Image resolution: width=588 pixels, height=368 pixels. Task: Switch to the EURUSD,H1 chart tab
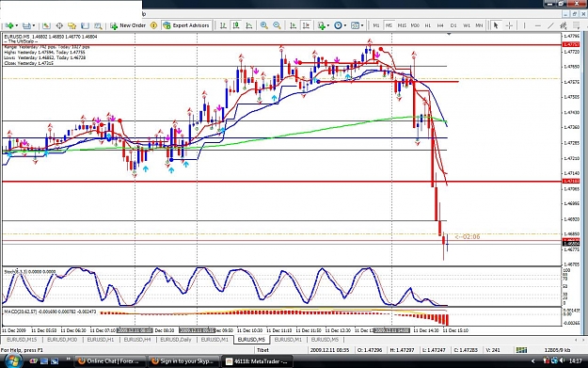[x=100, y=340]
